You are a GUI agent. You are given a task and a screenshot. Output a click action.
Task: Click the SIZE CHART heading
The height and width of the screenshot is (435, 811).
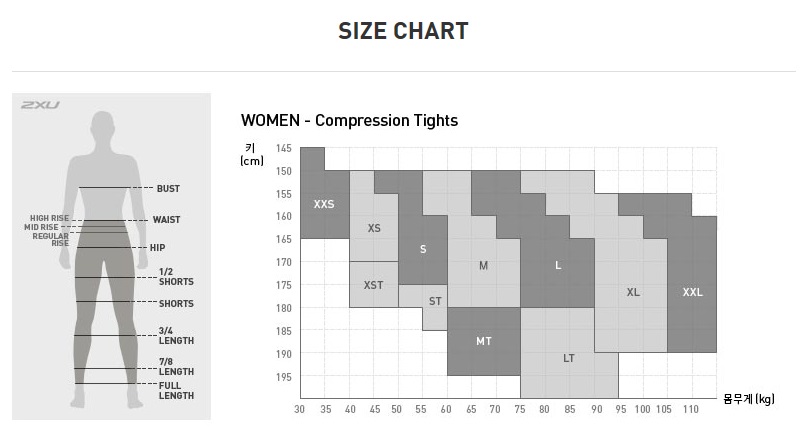[x=403, y=31]
